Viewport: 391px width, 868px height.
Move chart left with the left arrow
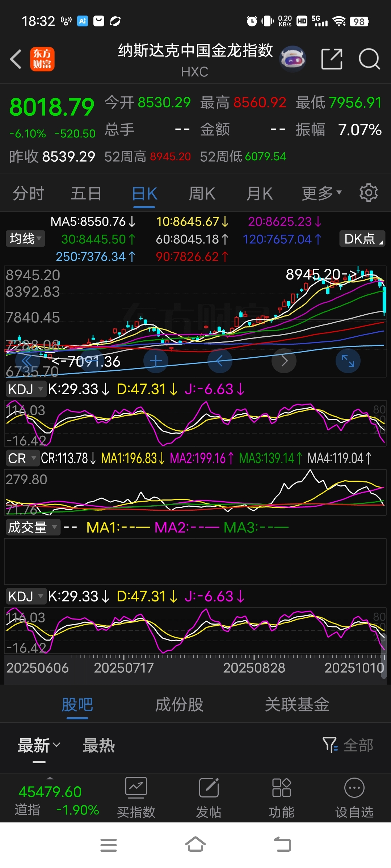click(220, 361)
